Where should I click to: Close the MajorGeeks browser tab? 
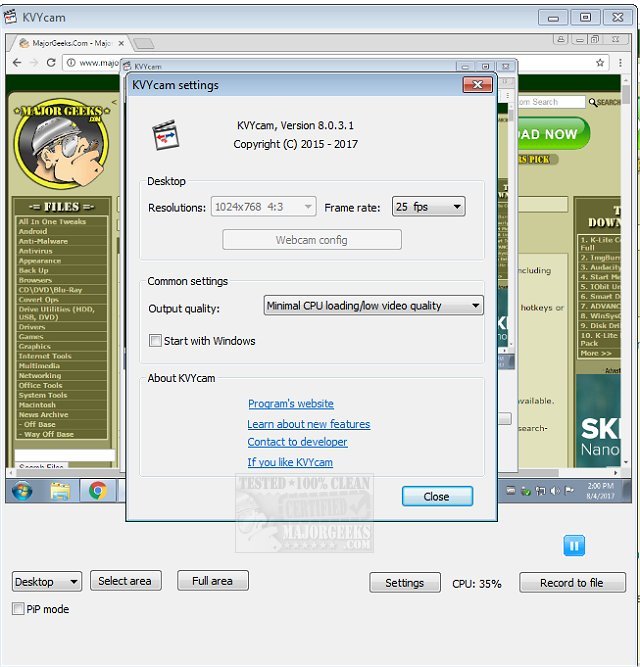click(x=121, y=43)
